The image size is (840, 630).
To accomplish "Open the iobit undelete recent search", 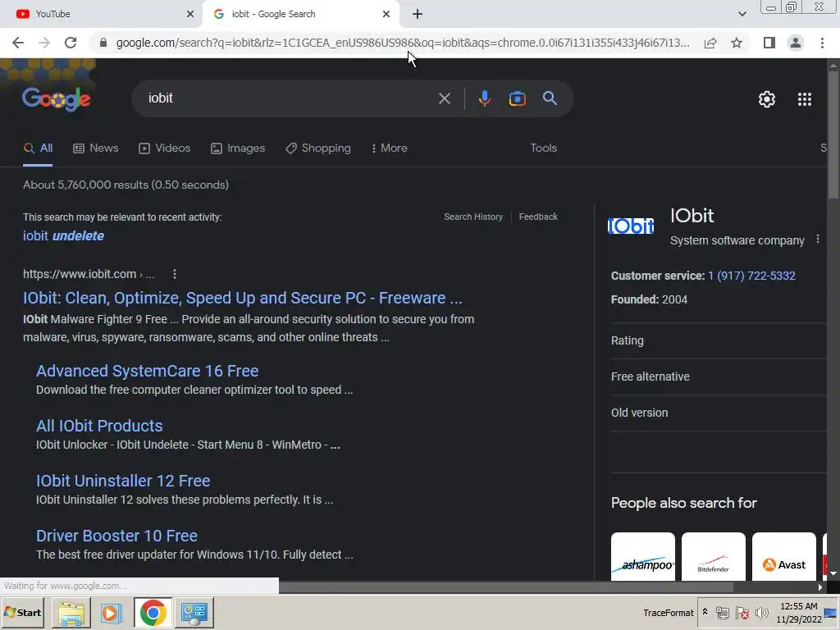I will point(63,235).
